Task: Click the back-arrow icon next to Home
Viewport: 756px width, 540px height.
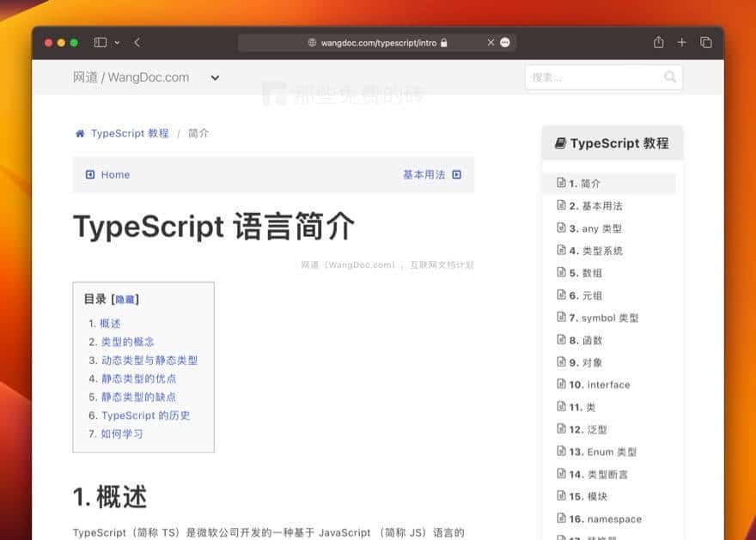Action: 91,174
